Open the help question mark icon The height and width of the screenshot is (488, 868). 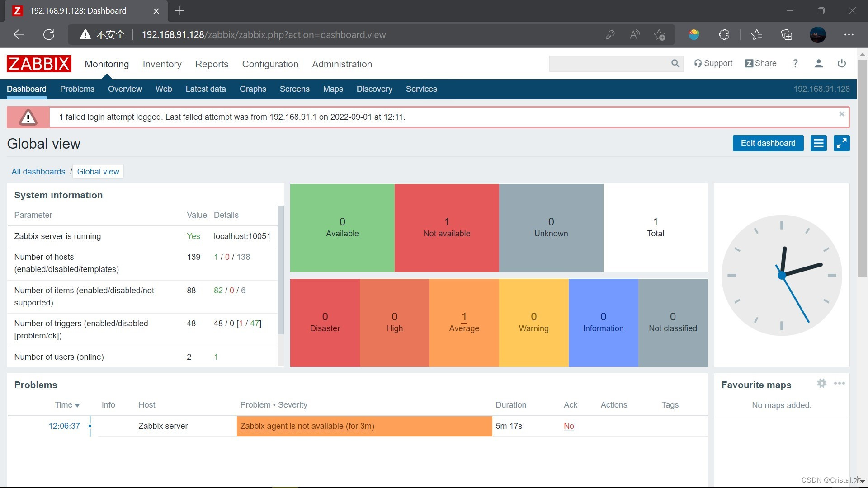[795, 64]
